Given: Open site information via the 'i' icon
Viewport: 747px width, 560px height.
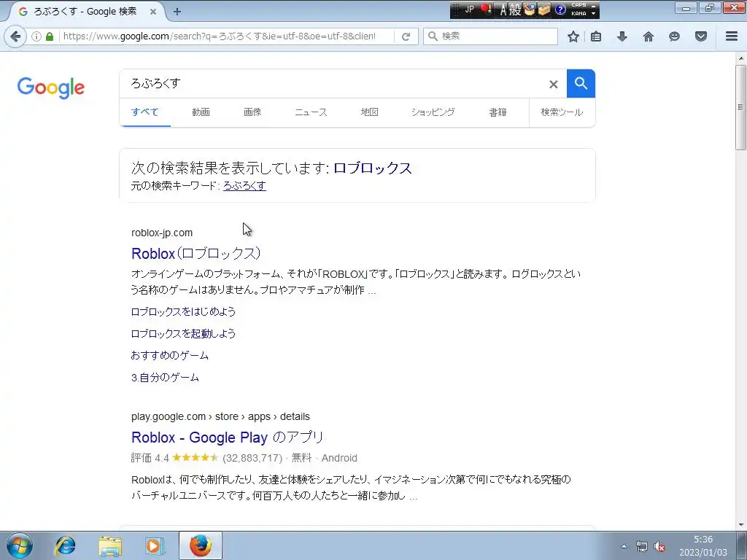Looking at the screenshot, I should point(36,36).
